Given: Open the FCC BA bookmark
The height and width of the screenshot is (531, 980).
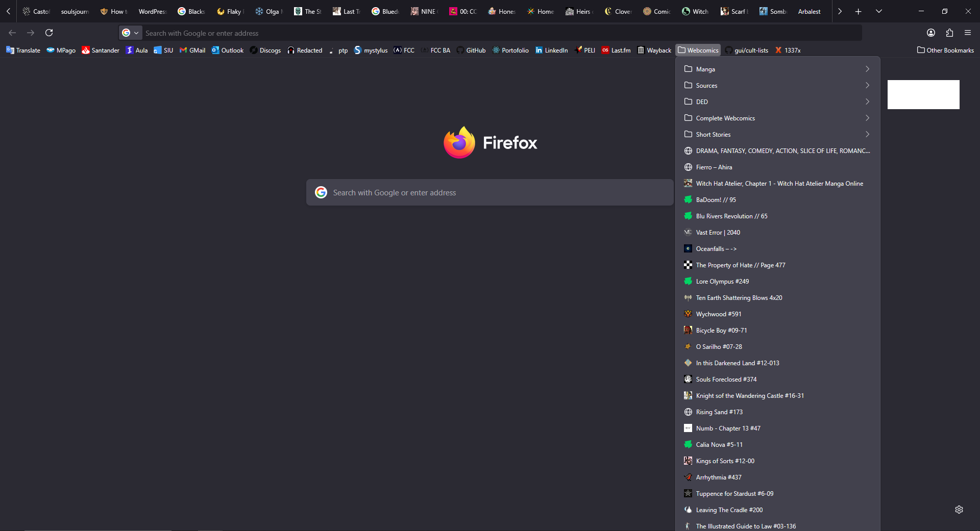Looking at the screenshot, I should click(435, 50).
